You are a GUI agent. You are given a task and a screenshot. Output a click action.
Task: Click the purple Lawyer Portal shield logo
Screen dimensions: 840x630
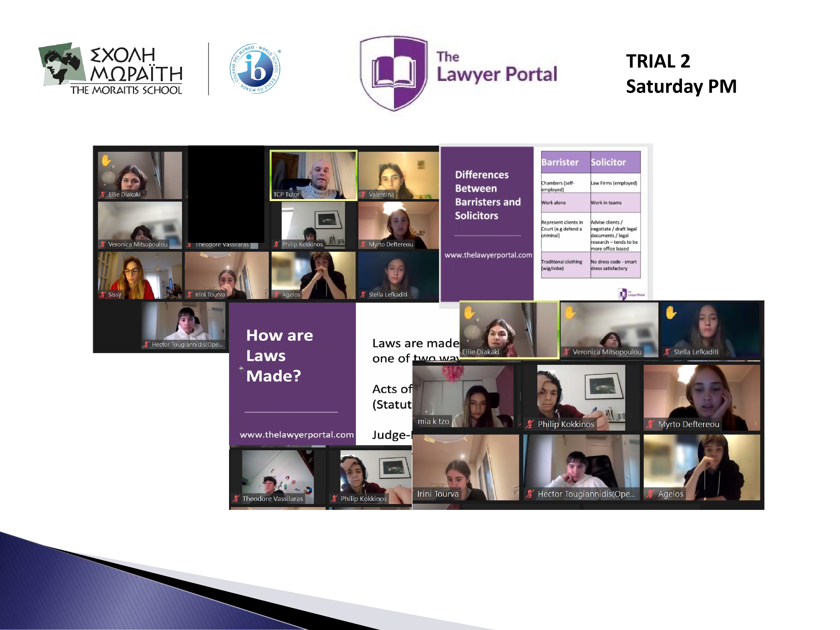click(x=394, y=73)
